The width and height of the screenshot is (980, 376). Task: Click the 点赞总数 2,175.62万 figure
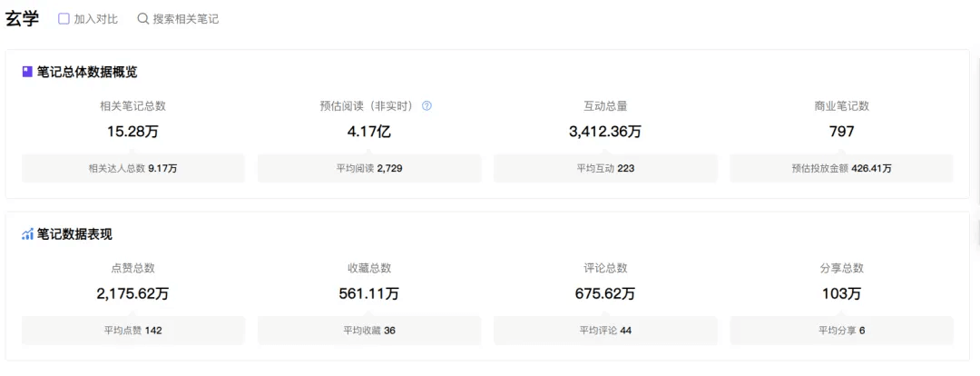click(132, 293)
